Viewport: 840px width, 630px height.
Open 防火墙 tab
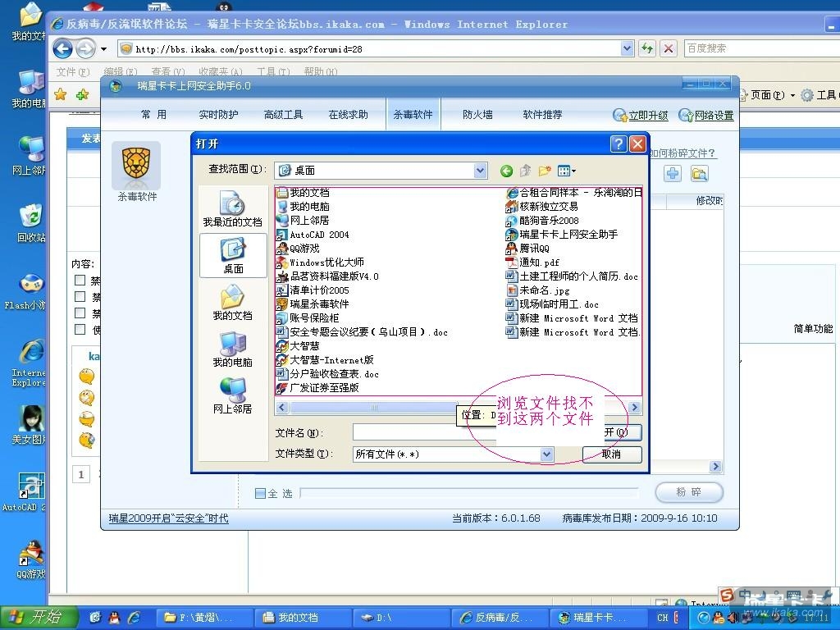pyautogui.click(x=477, y=115)
